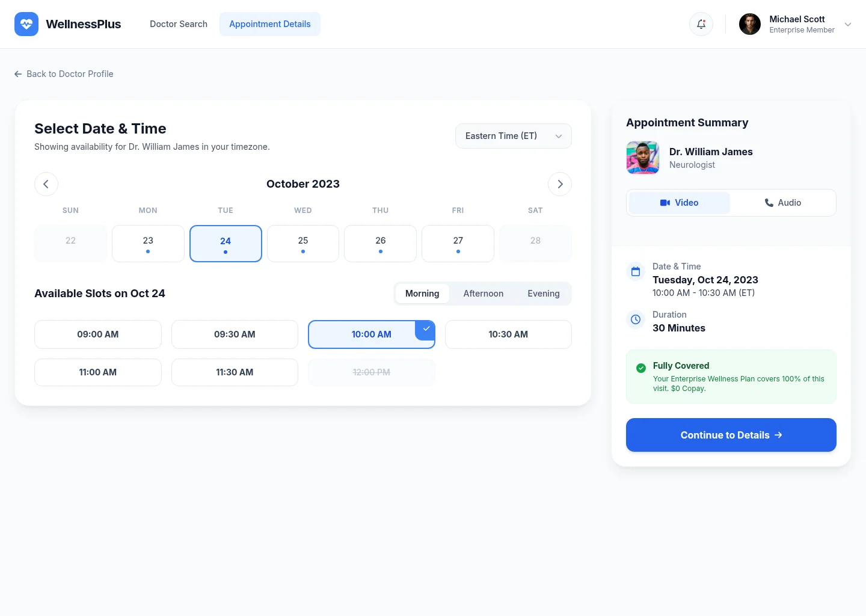The image size is (866, 616).
Task: Expand the Michael Scott account menu
Action: point(847,24)
